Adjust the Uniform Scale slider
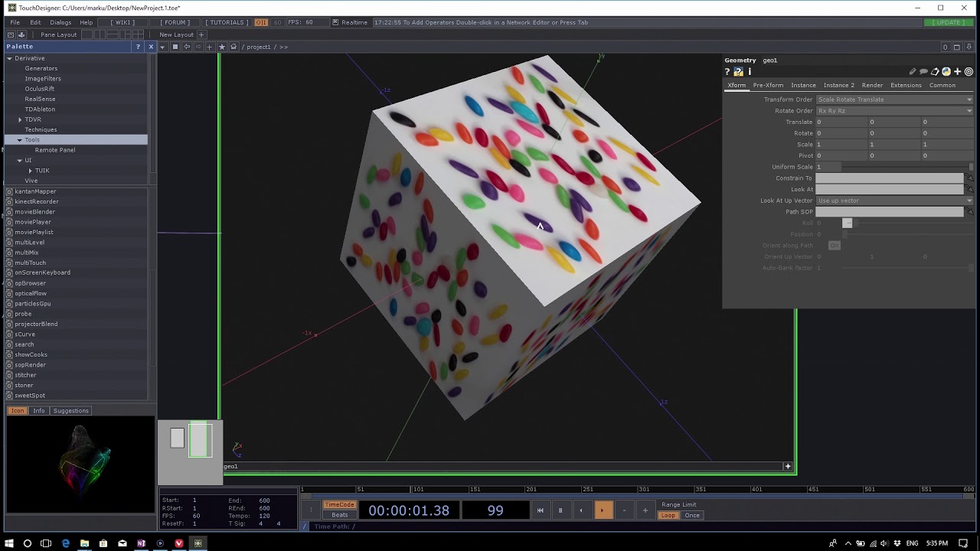Viewport: 980px width, 551px height. point(908,167)
